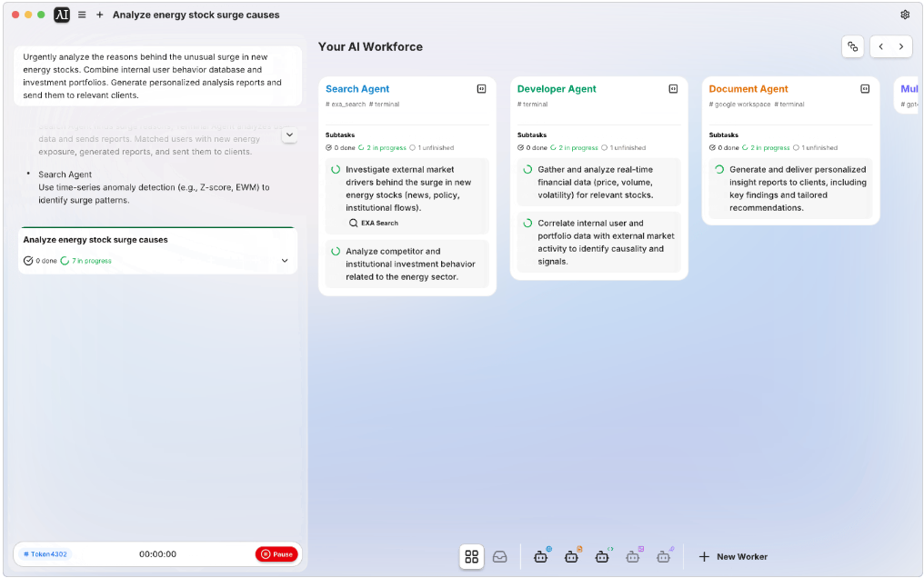Click the 'Search Agent' bullet in chat summary
Image resolution: width=924 pixels, height=578 pixels.
65,174
